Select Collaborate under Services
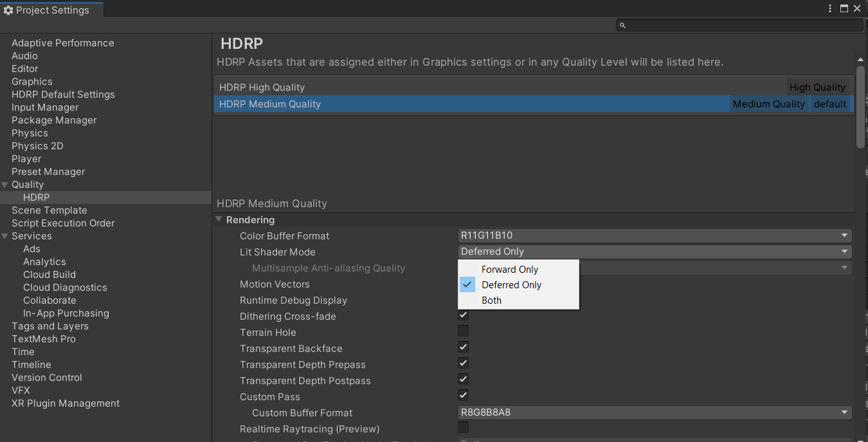 point(50,300)
